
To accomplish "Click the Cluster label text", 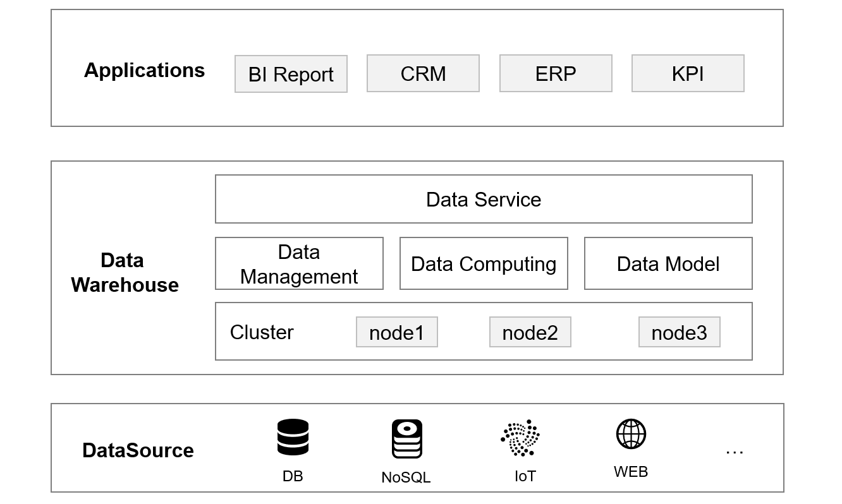I will [262, 332].
